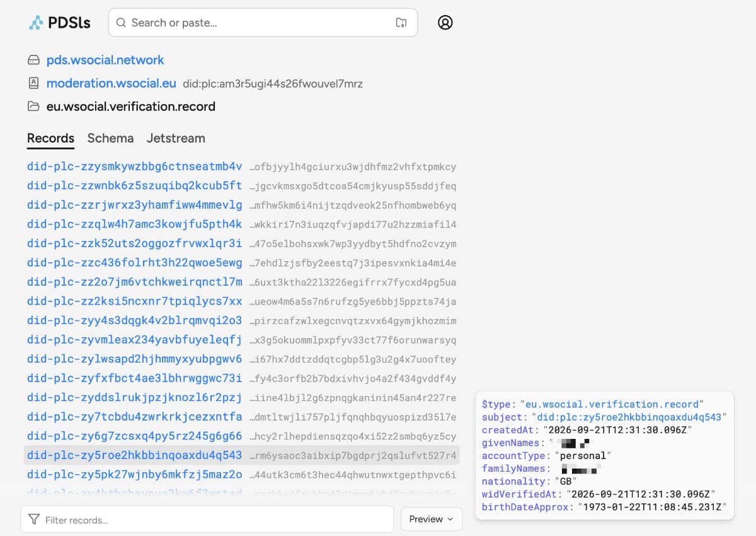This screenshot has height=536, width=756.
Task: Click the subject DID value in preview
Action: pos(629,417)
